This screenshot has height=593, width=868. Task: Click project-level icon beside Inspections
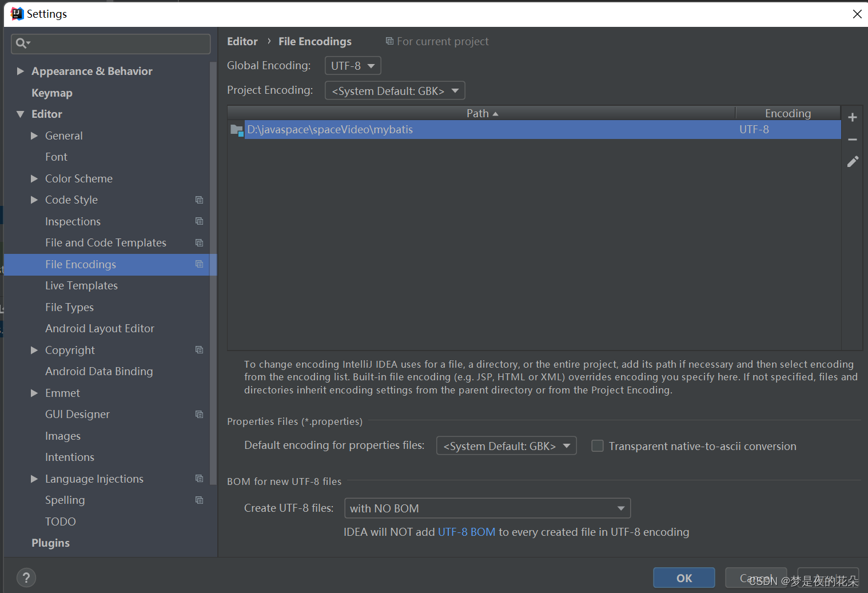(199, 221)
